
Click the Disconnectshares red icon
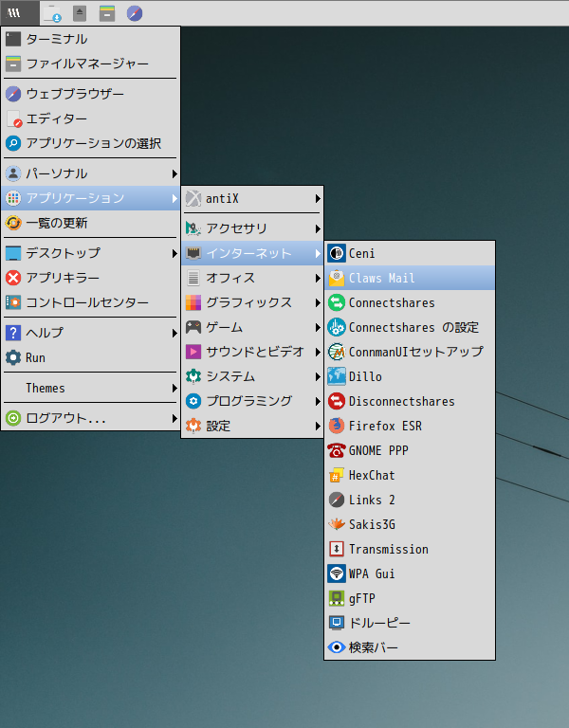click(337, 401)
